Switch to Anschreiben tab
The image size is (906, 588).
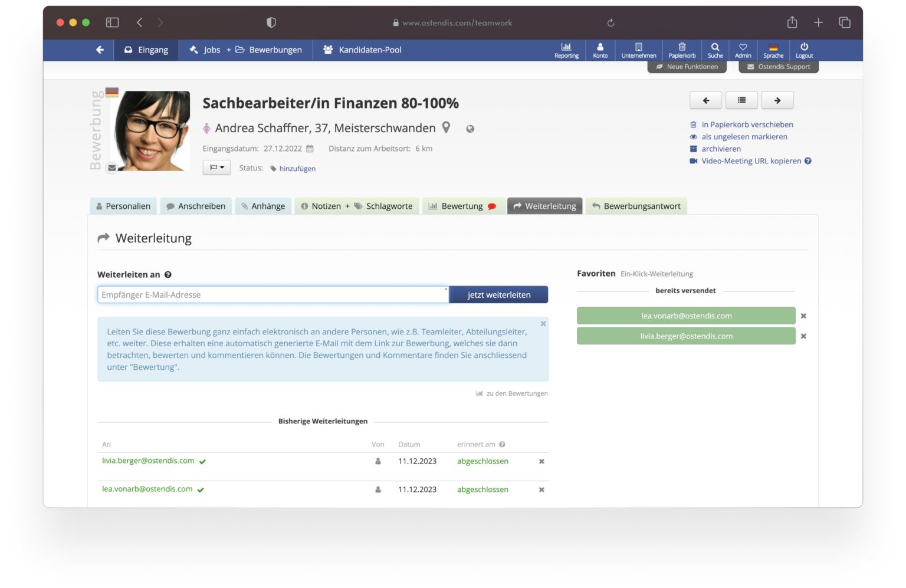coord(196,206)
